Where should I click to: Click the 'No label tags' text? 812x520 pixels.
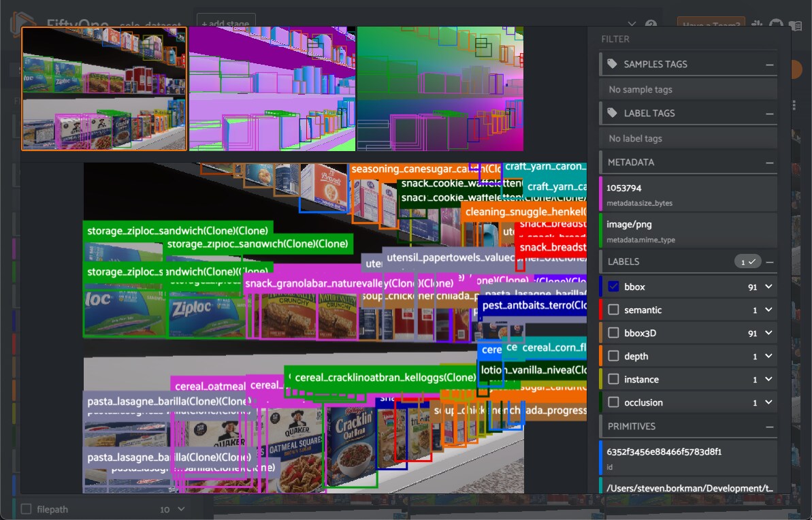point(636,138)
